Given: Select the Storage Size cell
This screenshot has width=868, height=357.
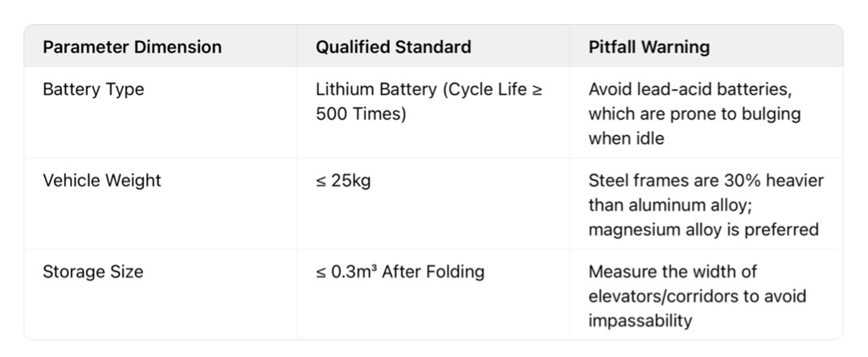Looking at the screenshot, I should coord(93,272).
